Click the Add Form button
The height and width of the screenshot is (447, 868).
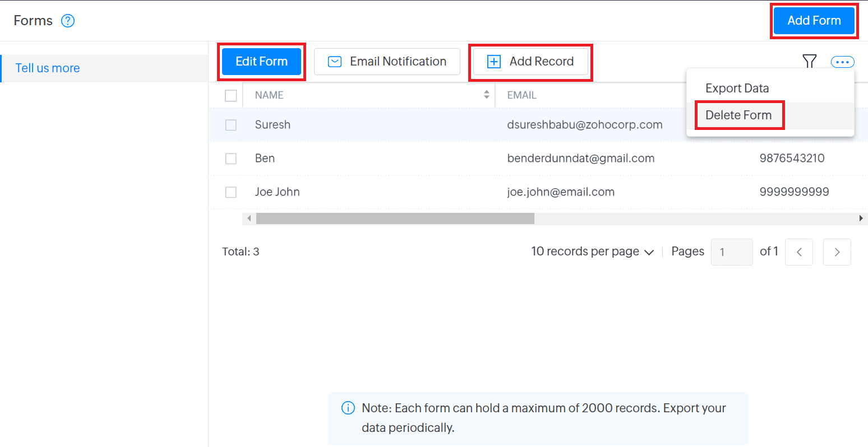(x=814, y=21)
